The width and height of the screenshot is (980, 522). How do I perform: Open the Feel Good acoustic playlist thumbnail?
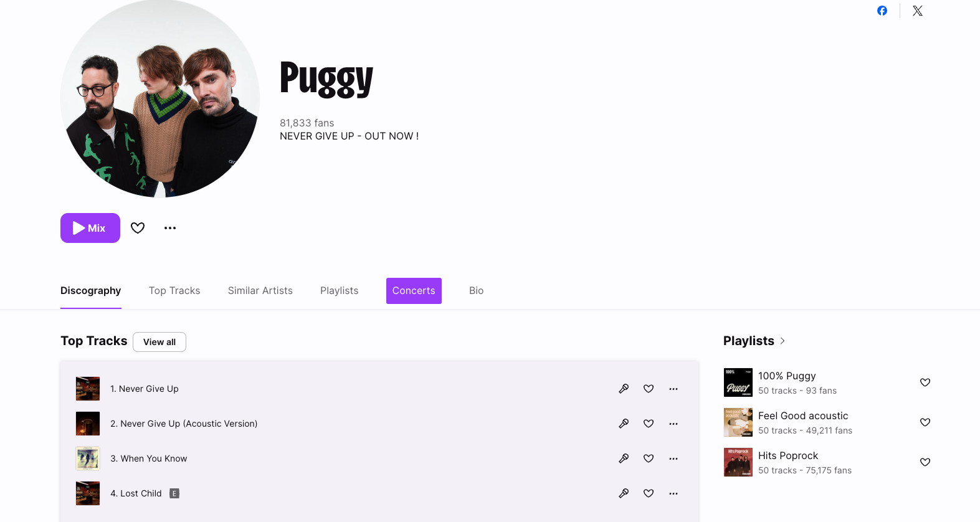coord(738,422)
